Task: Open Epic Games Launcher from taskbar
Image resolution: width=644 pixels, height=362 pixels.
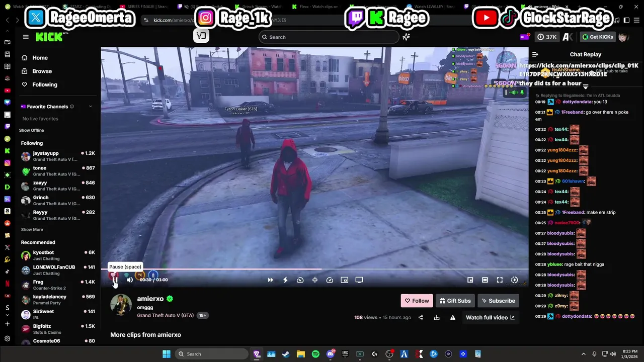Action: (x=345, y=354)
